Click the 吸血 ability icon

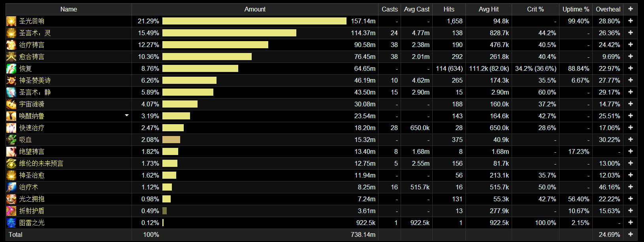[x=11, y=140]
